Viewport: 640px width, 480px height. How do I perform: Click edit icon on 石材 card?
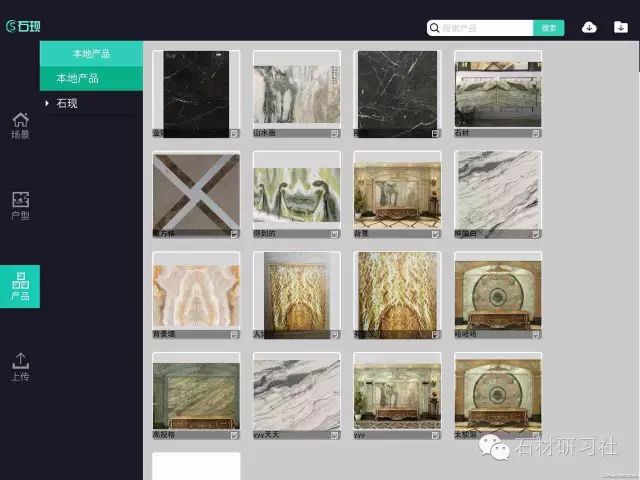536,133
